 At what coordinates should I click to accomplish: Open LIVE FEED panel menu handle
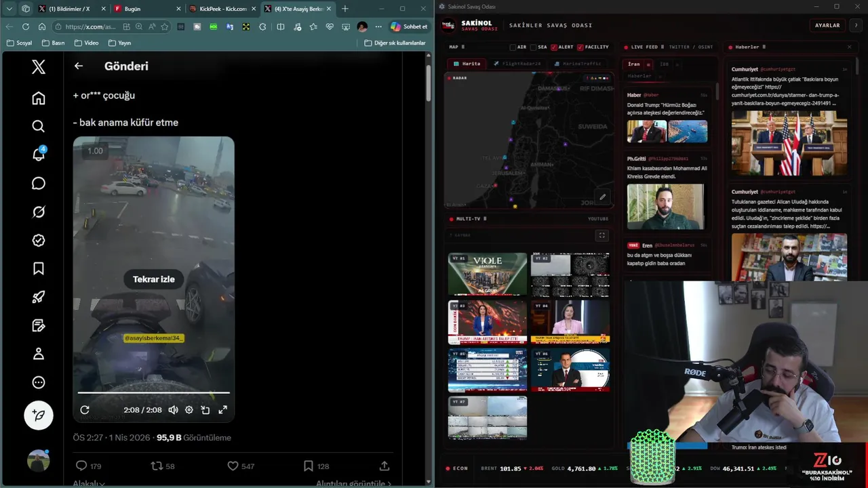[663, 47]
